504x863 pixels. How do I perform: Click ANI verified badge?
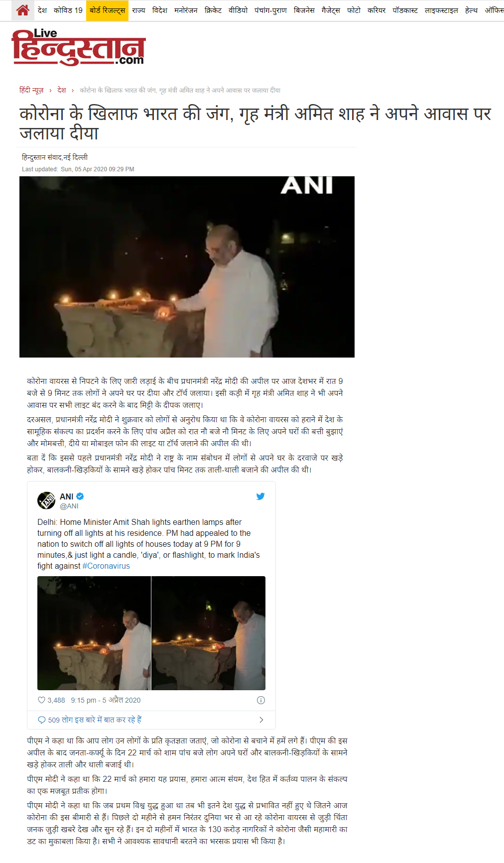point(80,496)
